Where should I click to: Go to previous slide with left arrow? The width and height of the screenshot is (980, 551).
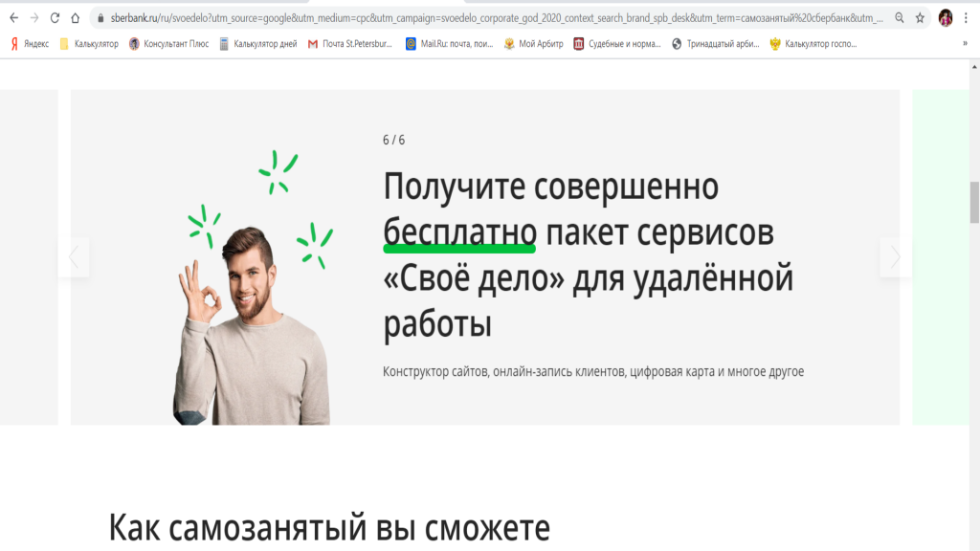pyautogui.click(x=74, y=256)
